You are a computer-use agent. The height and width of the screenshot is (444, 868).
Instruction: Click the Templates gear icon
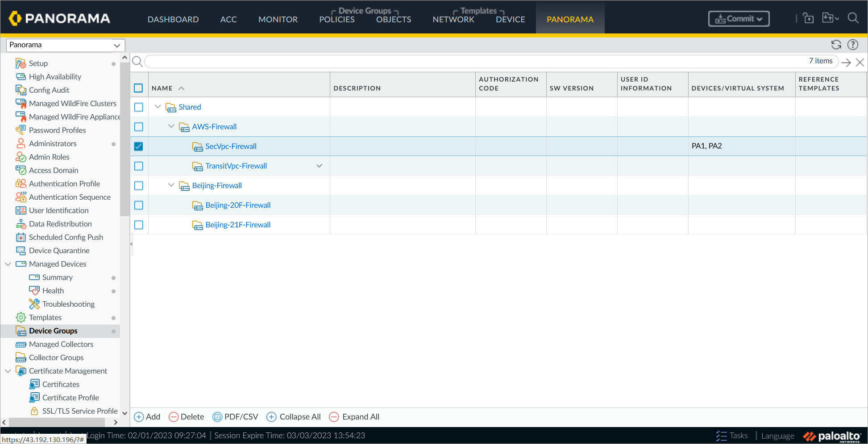(21, 317)
